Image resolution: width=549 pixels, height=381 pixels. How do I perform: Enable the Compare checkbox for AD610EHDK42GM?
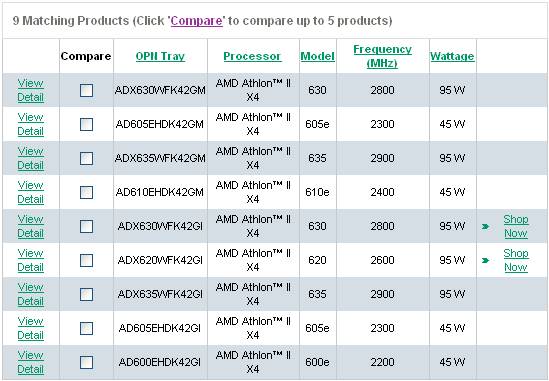(86, 192)
